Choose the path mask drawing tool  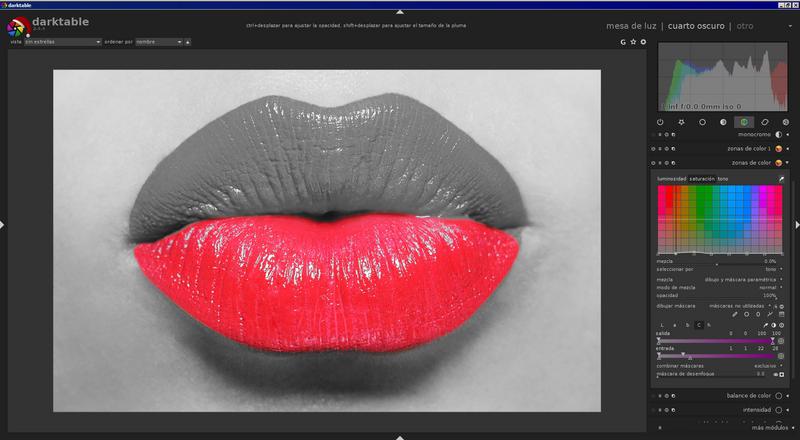(770, 314)
